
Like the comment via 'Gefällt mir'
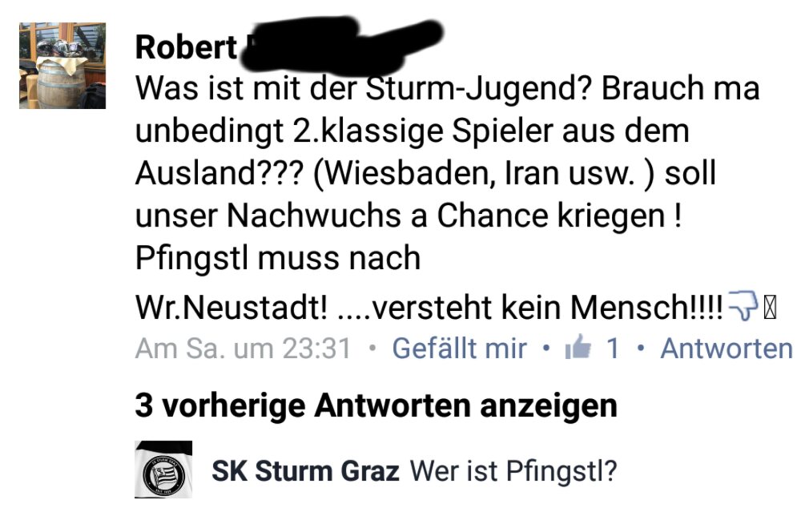point(459,349)
